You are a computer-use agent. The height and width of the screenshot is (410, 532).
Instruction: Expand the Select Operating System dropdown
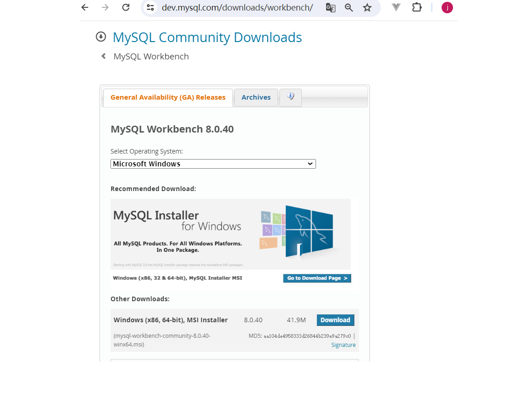click(x=213, y=164)
